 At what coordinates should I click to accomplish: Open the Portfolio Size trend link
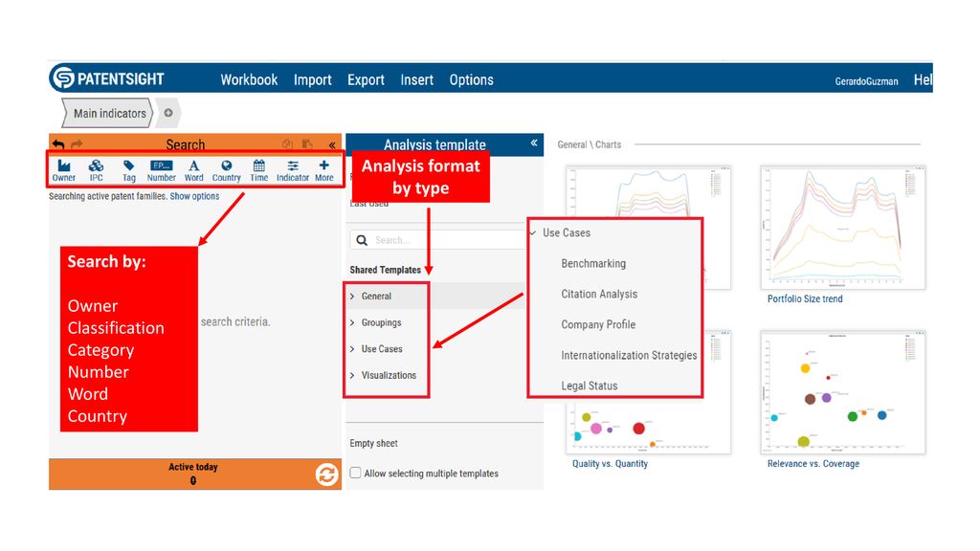[805, 298]
